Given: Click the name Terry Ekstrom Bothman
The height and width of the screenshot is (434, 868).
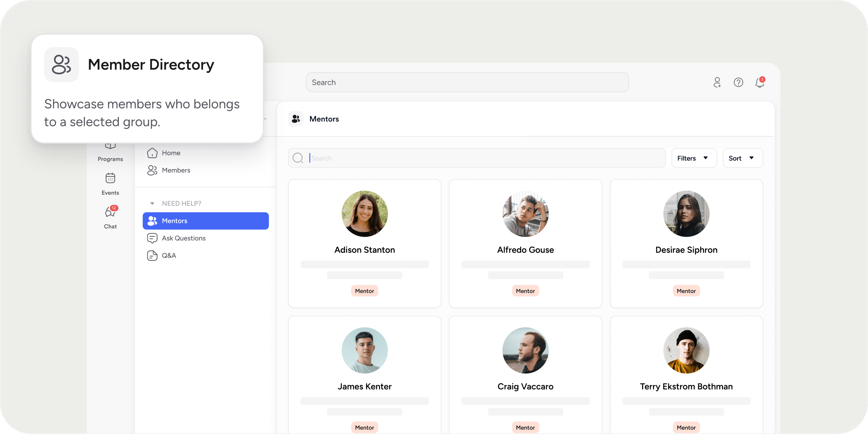Looking at the screenshot, I should [x=686, y=387].
